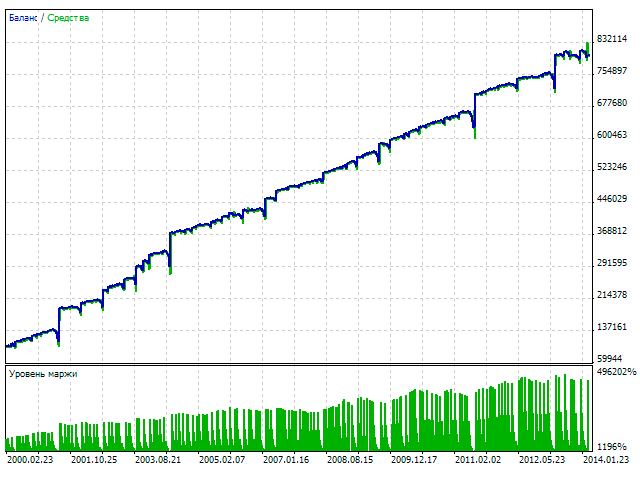Click the 600463 axis value
Screen dimensions: 640x480
pyautogui.click(x=612, y=135)
